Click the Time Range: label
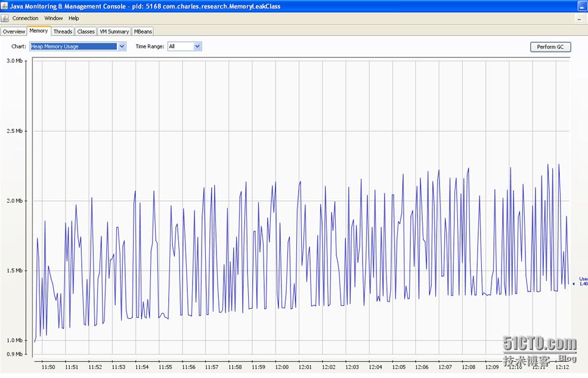 pos(150,47)
